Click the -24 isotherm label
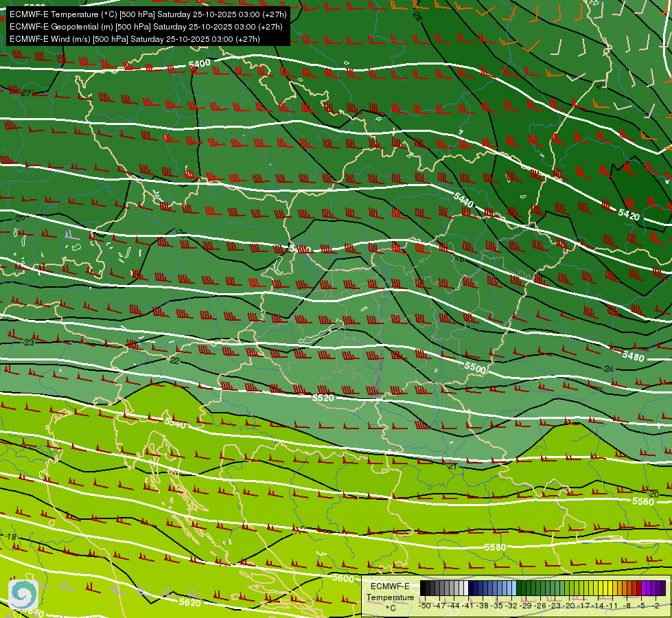672x618 pixels. click(607, 369)
